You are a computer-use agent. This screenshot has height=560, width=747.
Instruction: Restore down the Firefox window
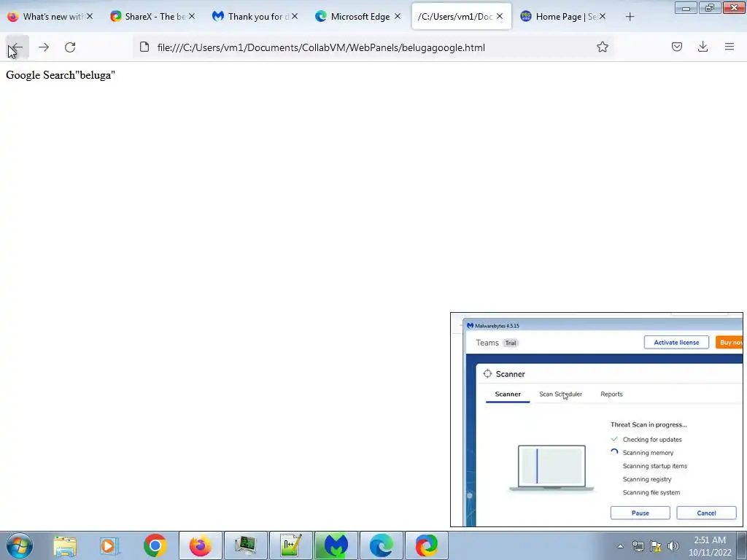tap(710, 8)
